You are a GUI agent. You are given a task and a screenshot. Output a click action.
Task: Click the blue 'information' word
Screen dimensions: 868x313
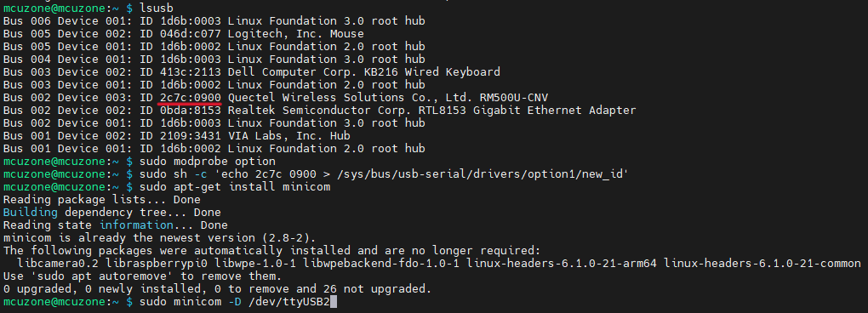(136, 225)
